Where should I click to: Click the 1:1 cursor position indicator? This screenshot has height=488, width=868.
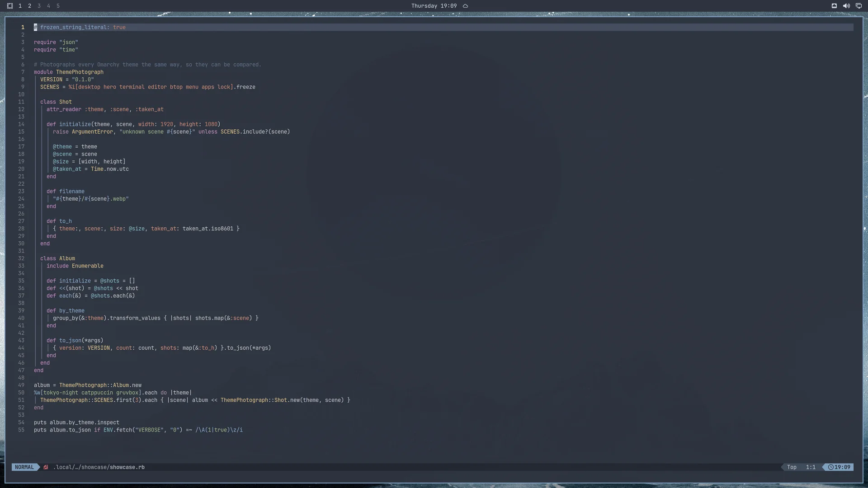pos(811,467)
